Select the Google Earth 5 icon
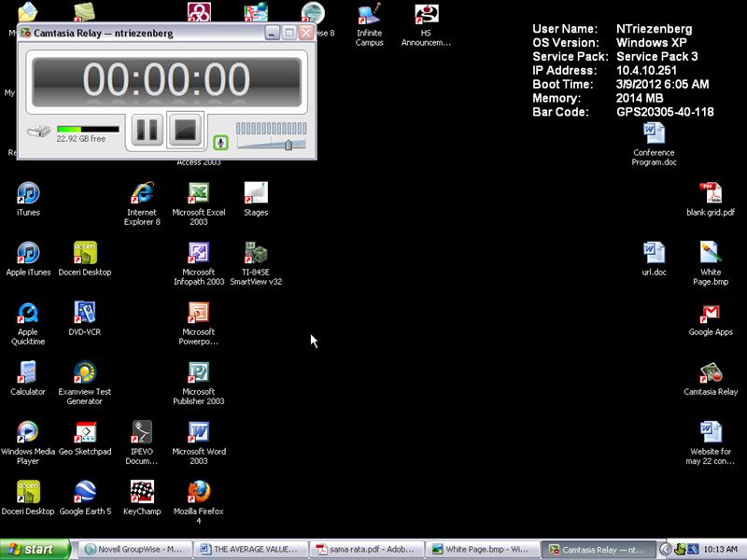747x560 pixels. click(x=85, y=498)
